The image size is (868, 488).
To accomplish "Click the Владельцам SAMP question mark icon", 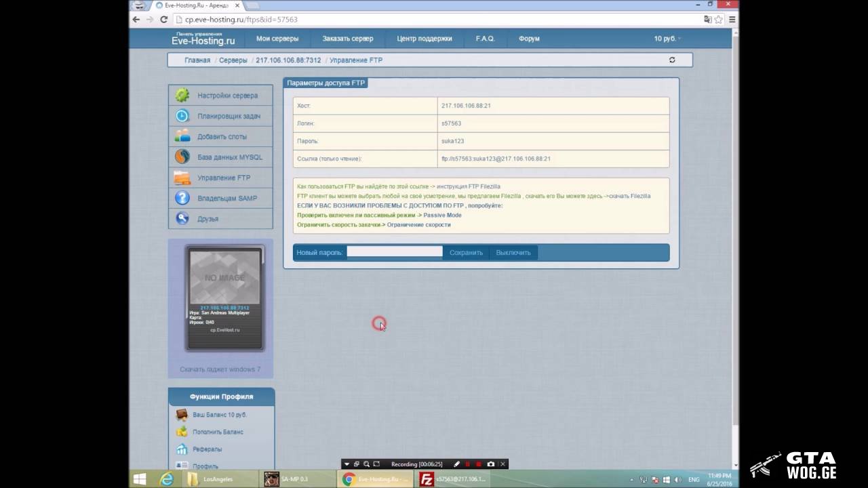I will 182,198.
